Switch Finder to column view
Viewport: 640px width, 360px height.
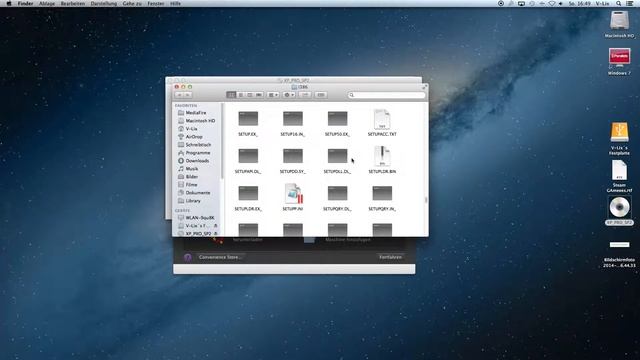click(249, 95)
